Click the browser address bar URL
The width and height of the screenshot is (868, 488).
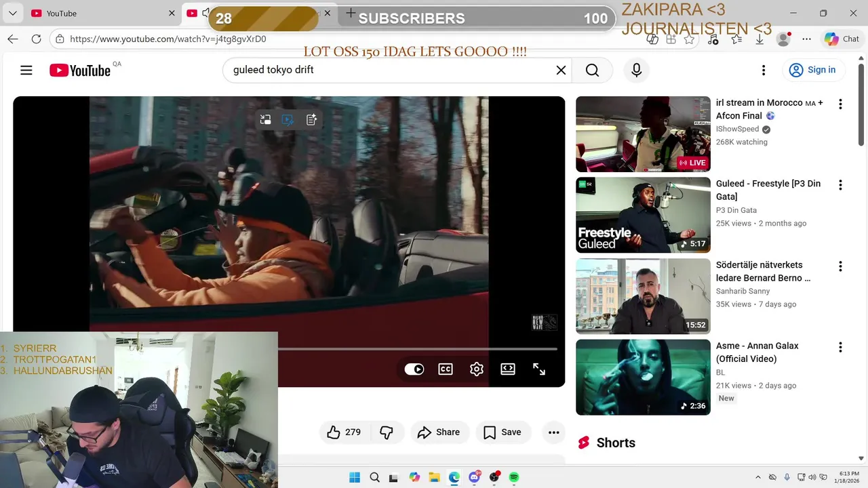pos(168,39)
